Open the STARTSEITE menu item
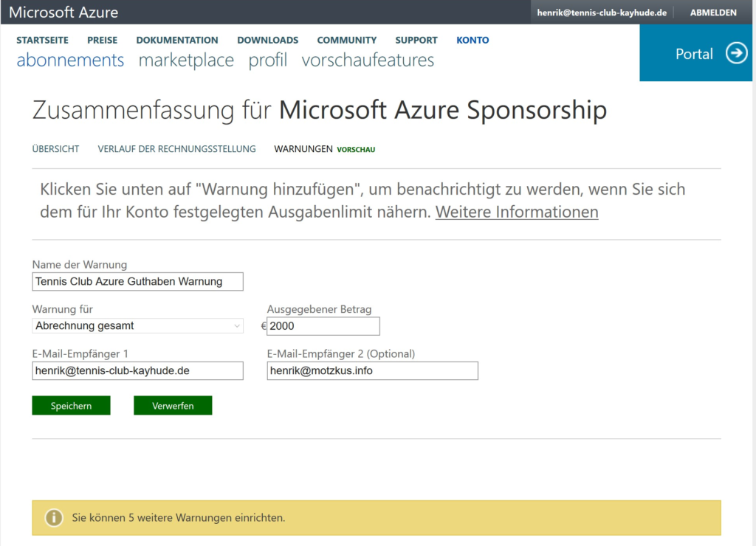Viewport: 756px width, 546px height. [42, 40]
